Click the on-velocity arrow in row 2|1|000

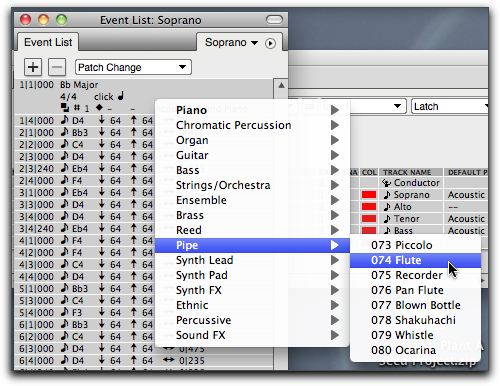point(102,132)
